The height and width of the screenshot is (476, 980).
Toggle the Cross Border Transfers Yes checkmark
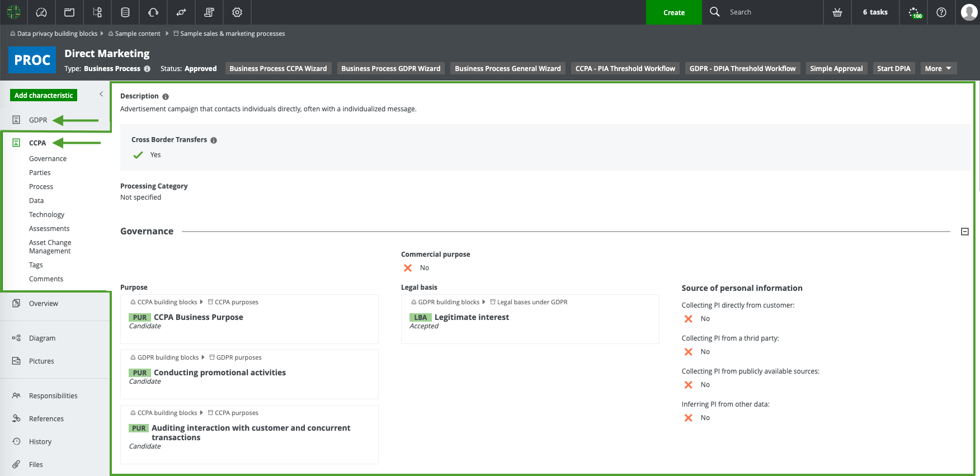click(x=138, y=155)
